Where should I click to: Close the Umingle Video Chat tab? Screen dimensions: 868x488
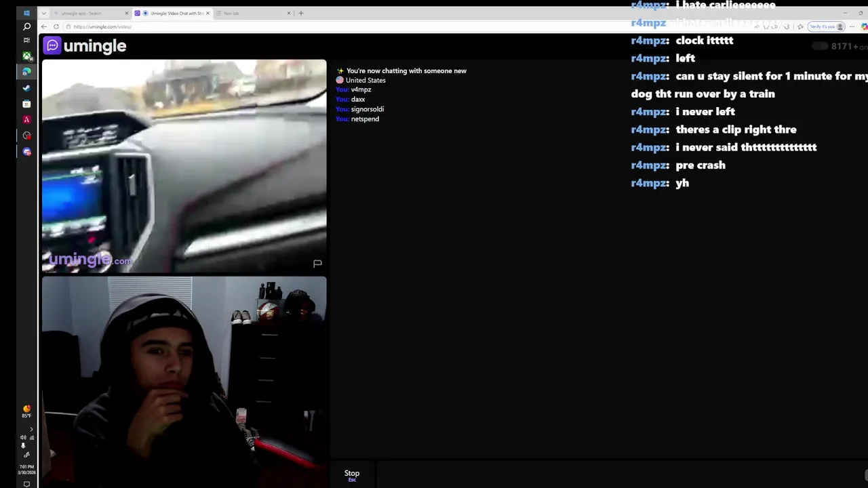tap(208, 13)
